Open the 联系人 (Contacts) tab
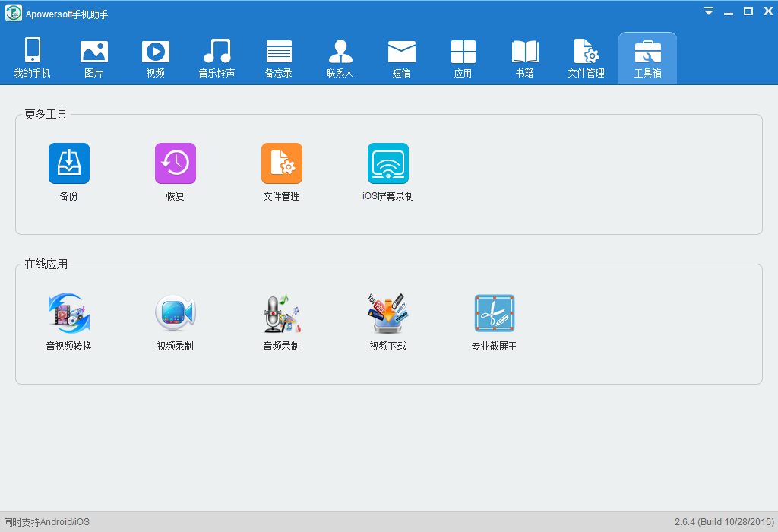The image size is (778, 532). pos(340,58)
